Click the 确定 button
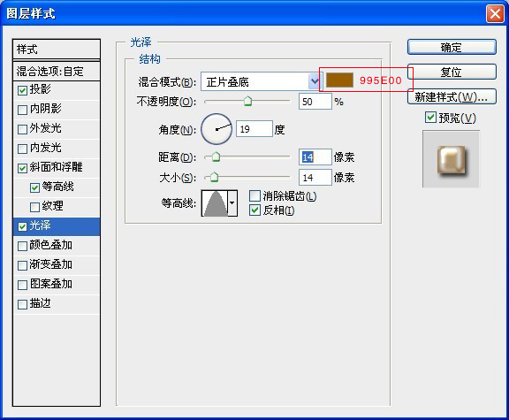 452,48
